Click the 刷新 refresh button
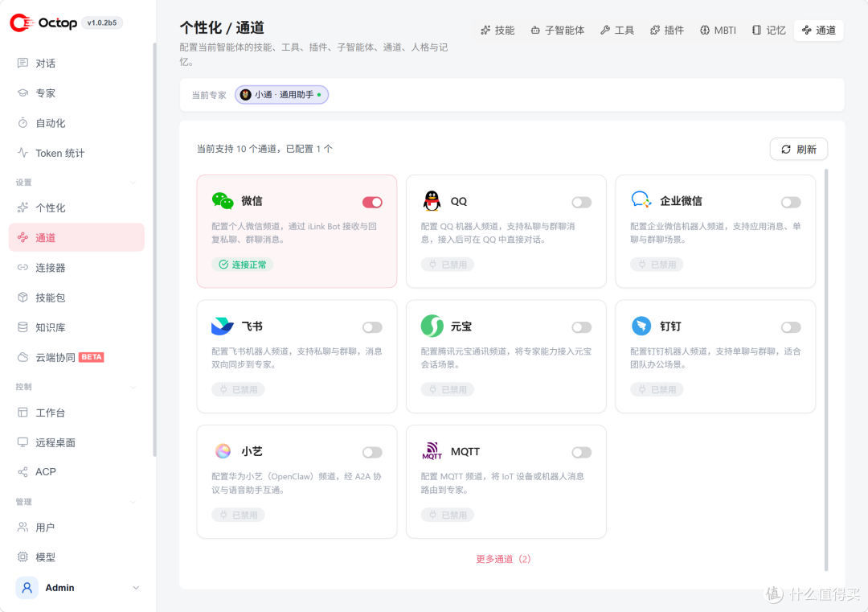The height and width of the screenshot is (612, 868). pyautogui.click(x=799, y=149)
